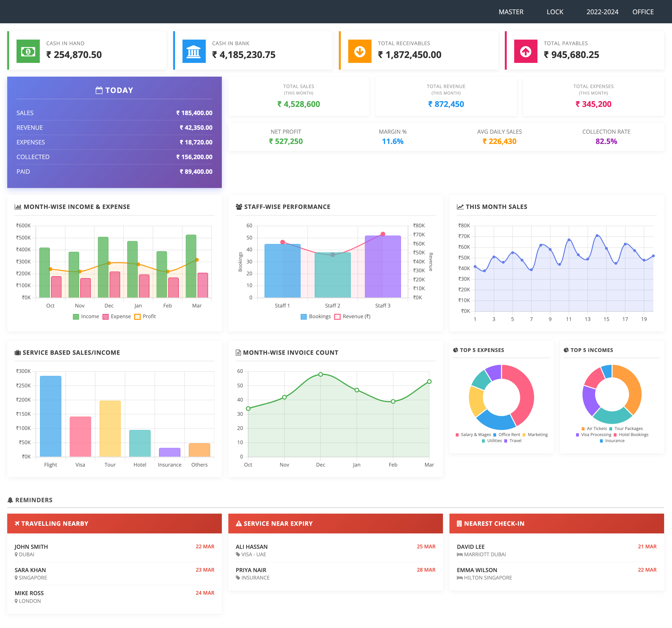Click the tag icon next to INSURANCE reminder
This screenshot has width=672, height=628.
click(x=238, y=578)
